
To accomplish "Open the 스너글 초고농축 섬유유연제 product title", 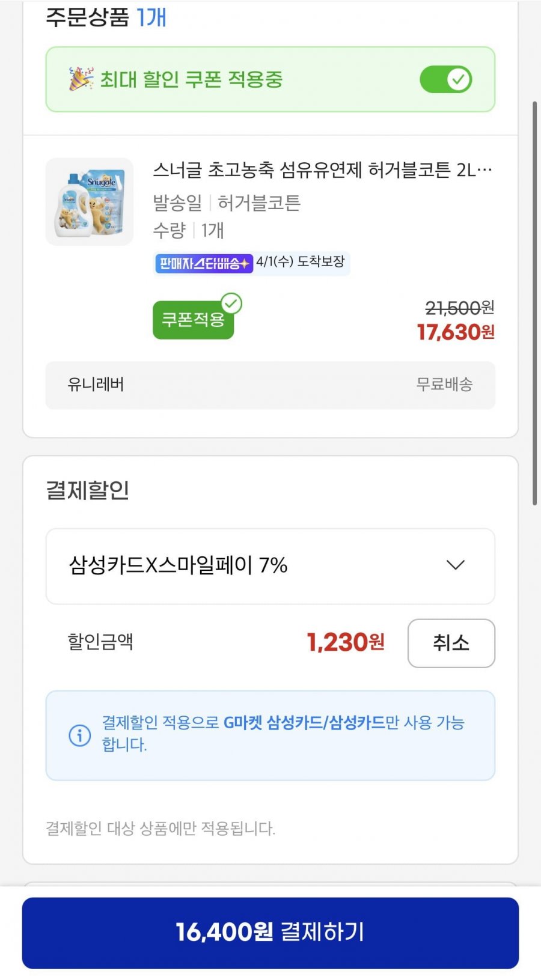I will (322, 170).
